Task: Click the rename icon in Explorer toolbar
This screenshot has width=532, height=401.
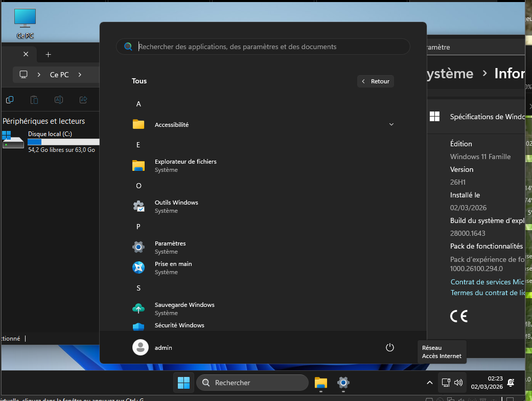Action: 59,100
